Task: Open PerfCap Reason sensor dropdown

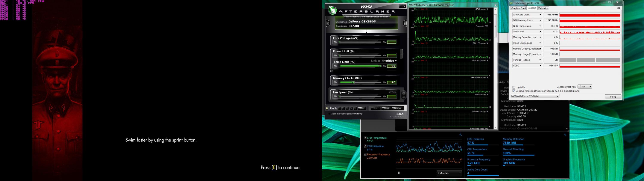Action: tap(540, 60)
